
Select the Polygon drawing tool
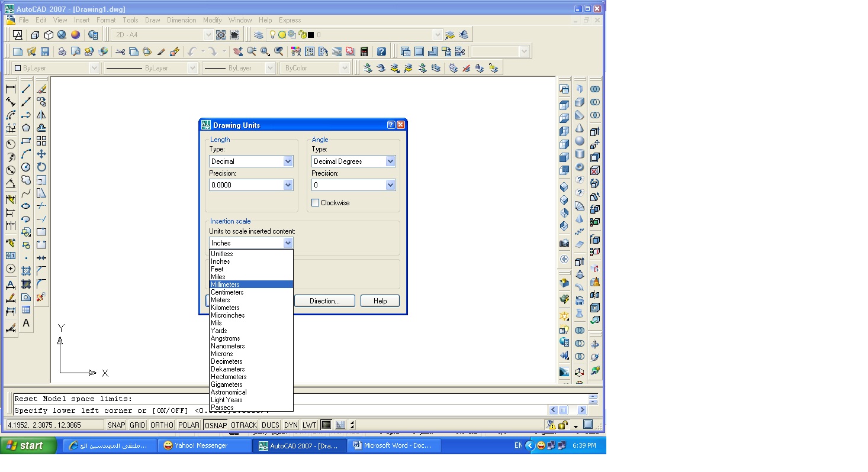click(26, 128)
